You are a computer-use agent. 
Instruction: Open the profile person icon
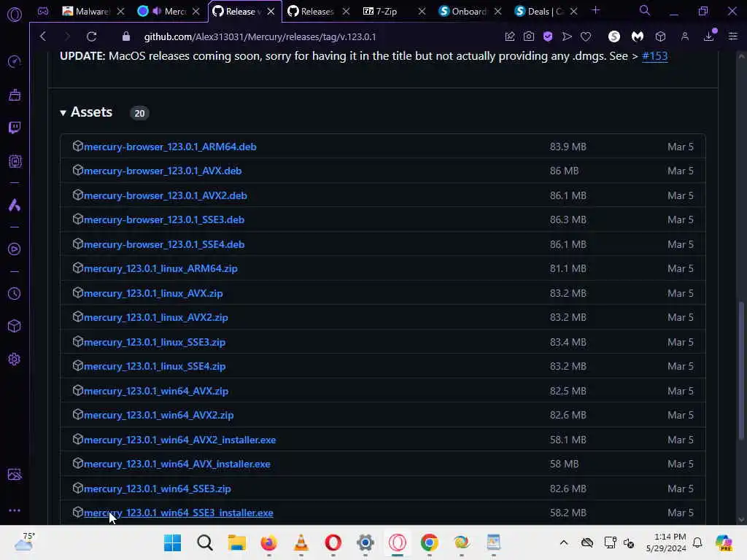pyautogui.click(x=684, y=36)
